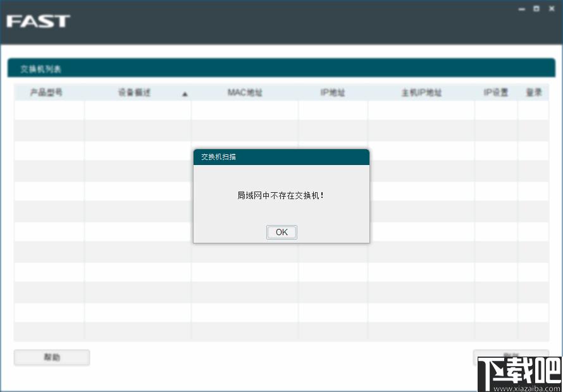
Task: Toggle the sort arrow beside 设备描述
Action: tap(185, 94)
